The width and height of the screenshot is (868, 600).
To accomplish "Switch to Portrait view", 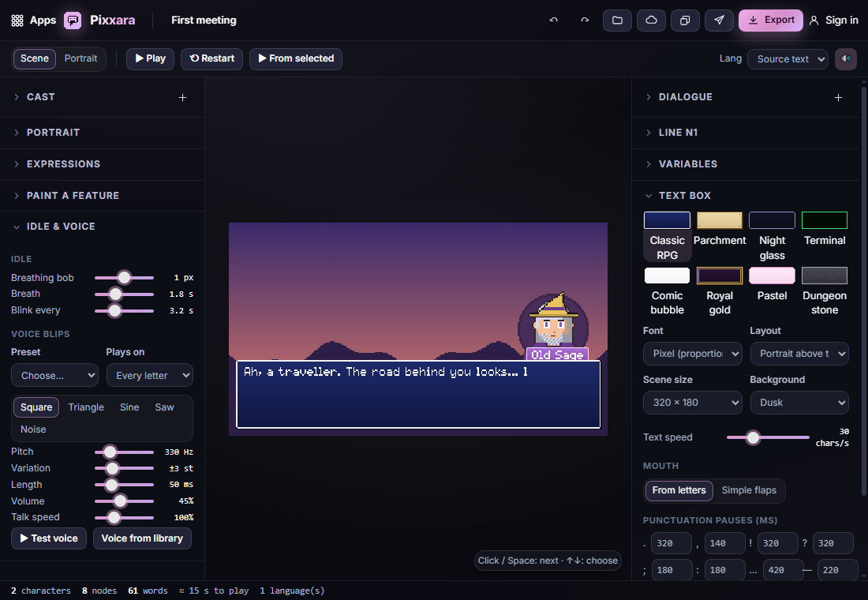I will click(80, 58).
